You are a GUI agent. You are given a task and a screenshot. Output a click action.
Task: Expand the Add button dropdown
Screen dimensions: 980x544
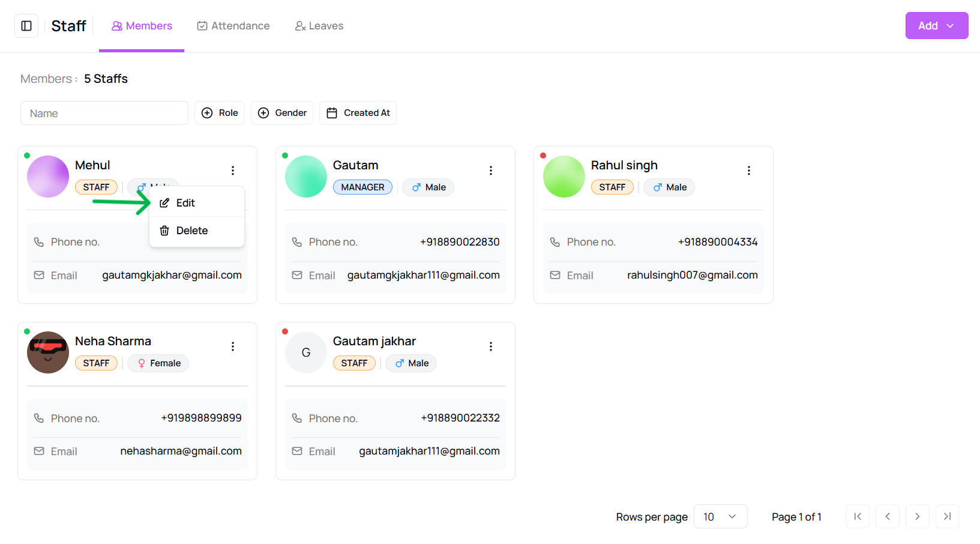(x=936, y=26)
